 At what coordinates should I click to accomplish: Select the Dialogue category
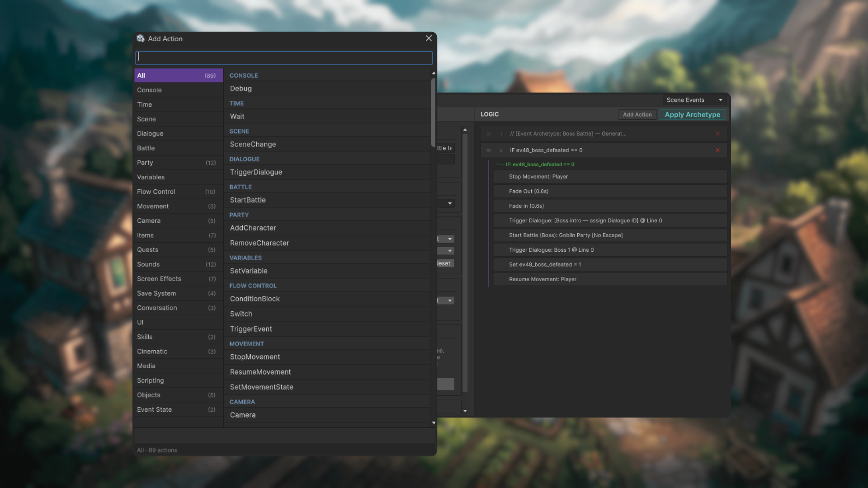click(179, 133)
